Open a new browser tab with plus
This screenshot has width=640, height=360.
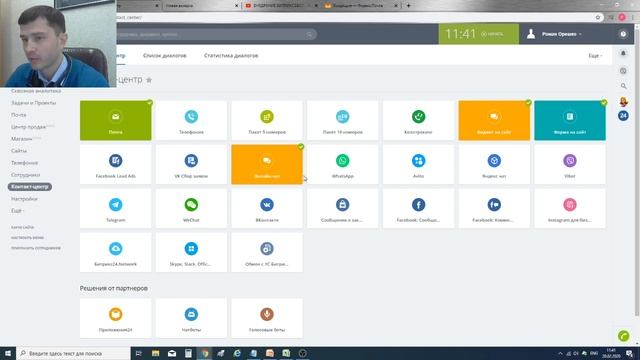408,6
